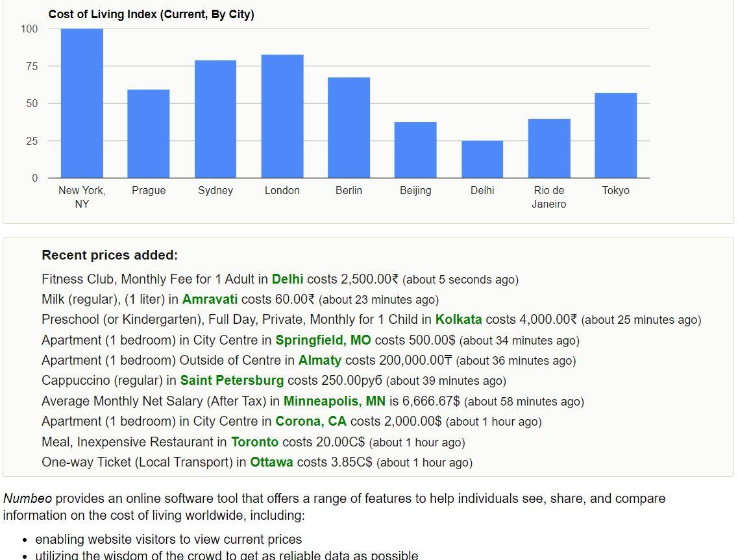Screen dimensions: 738x560
Task: Click the 'Beijing' axis label
Action: [x=415, y=191]
